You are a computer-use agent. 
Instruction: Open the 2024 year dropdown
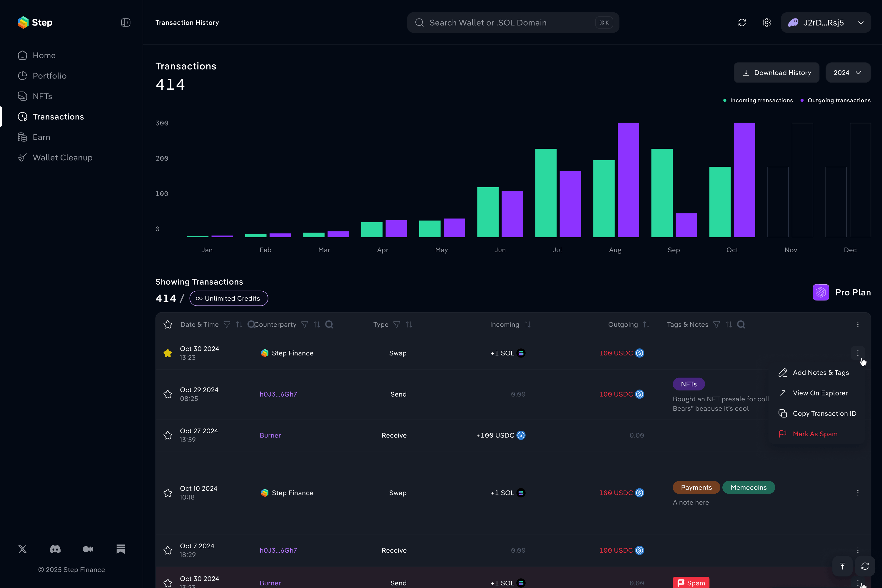click(x=848, y=73)
